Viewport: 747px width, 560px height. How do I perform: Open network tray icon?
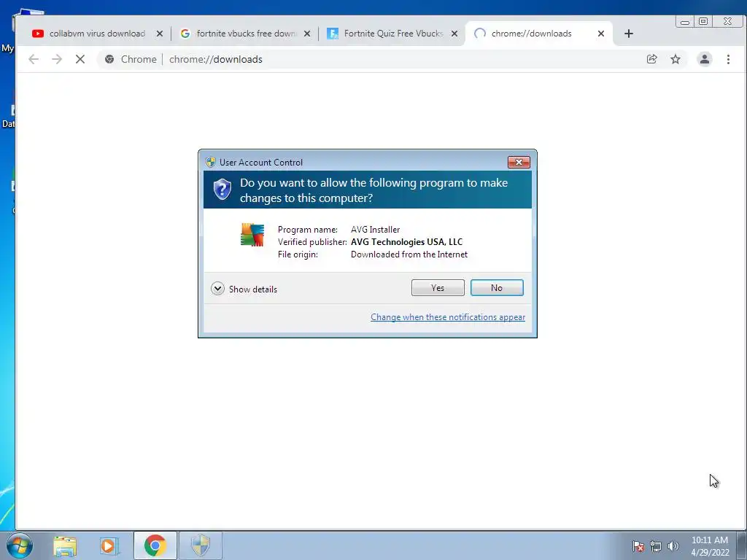(656, 546)
